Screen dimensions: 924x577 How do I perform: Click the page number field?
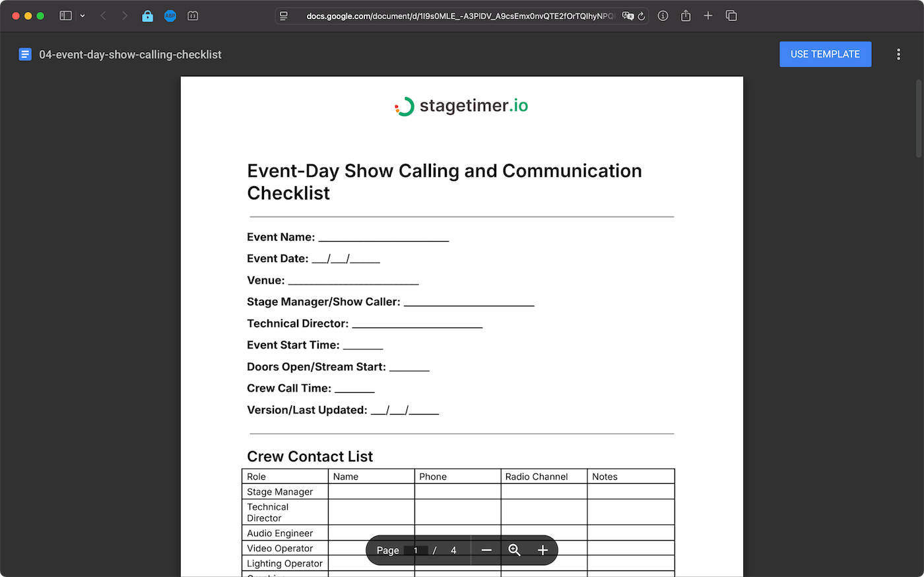coord(415,549)
